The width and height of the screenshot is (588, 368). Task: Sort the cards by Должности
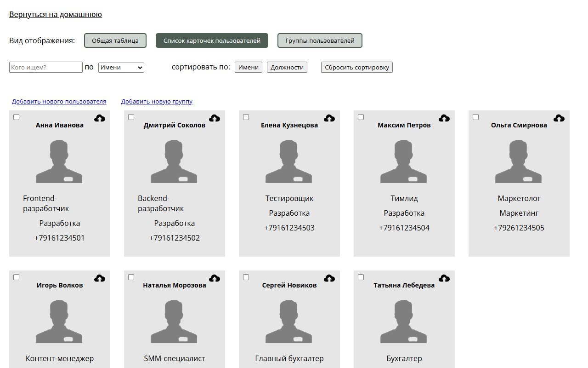coord(287,68)
